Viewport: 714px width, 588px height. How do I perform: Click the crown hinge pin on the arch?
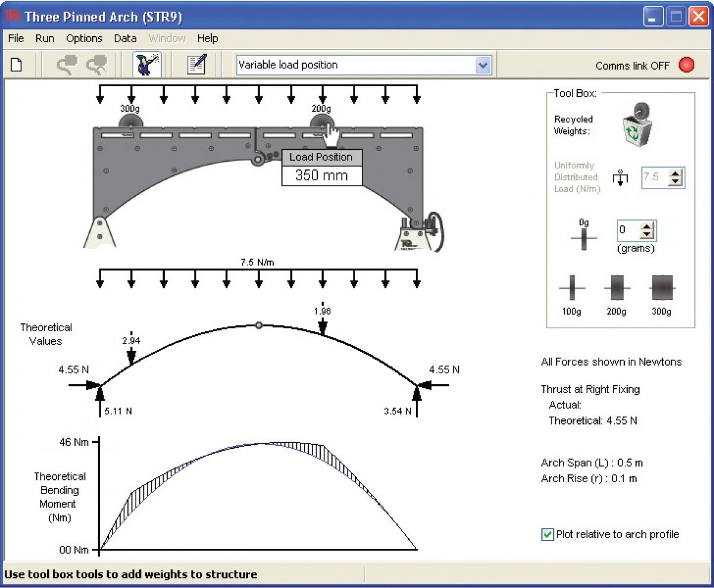(x=258, y=159)
